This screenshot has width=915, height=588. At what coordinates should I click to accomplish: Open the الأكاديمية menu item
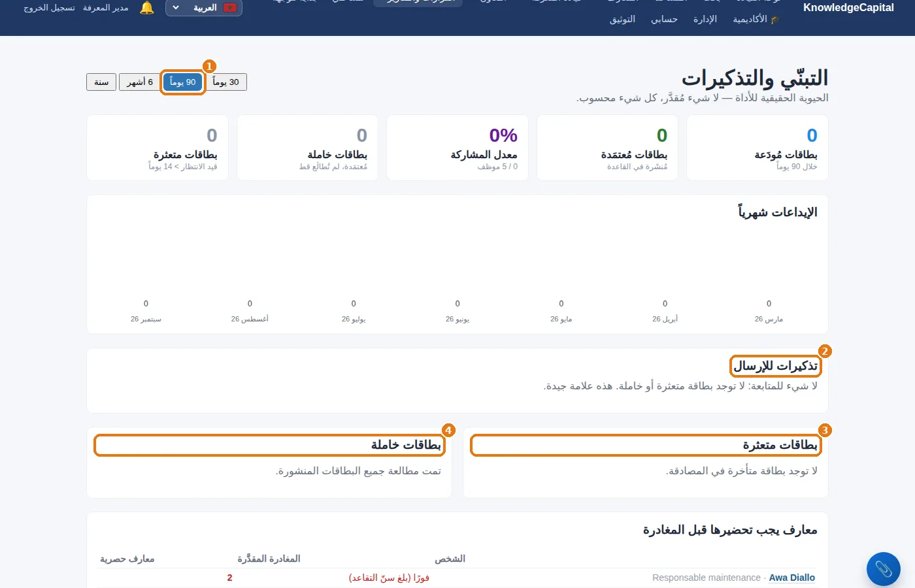pyautogui.click(x=756, y=20)
